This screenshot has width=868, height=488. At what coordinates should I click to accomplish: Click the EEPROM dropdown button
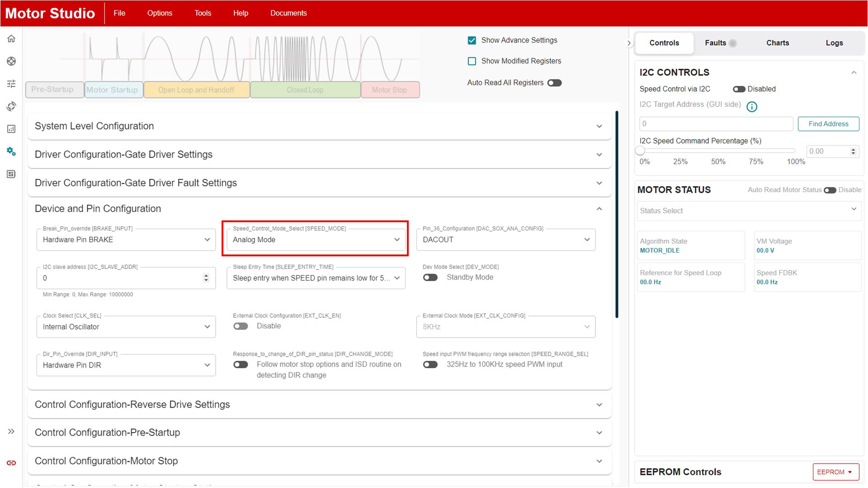click(835, 472)
